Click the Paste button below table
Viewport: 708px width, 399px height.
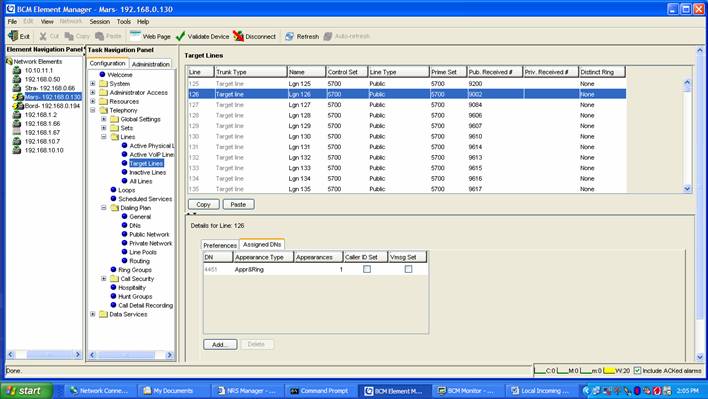click(238, 204)
